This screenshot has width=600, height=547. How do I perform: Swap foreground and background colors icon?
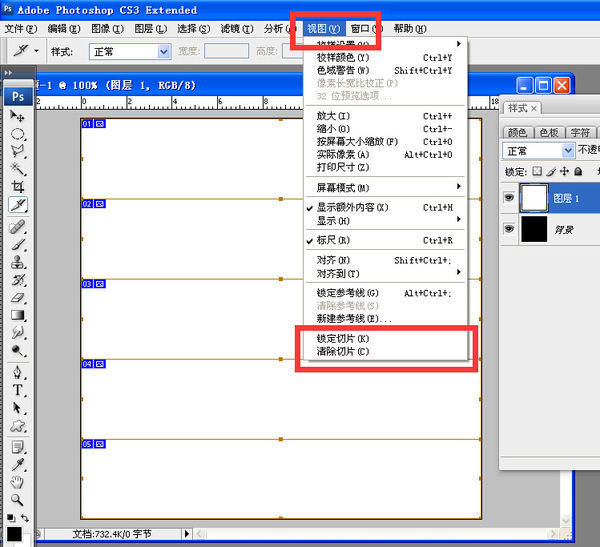click(x=25, y=518)
